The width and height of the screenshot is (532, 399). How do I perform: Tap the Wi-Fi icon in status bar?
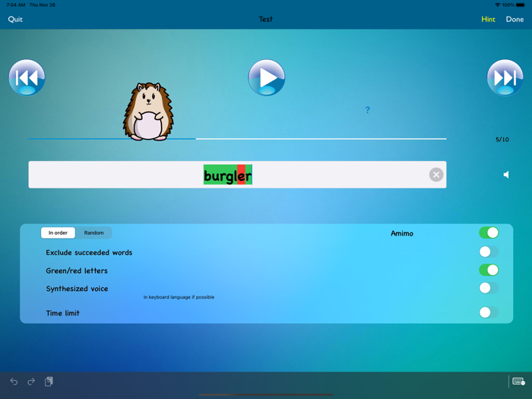coord(497,5)
